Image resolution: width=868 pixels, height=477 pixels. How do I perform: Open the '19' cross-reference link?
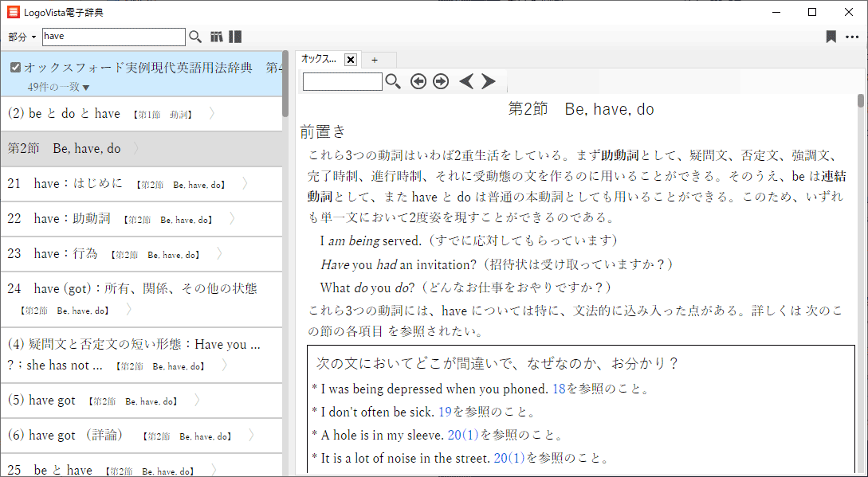(446, 412)
